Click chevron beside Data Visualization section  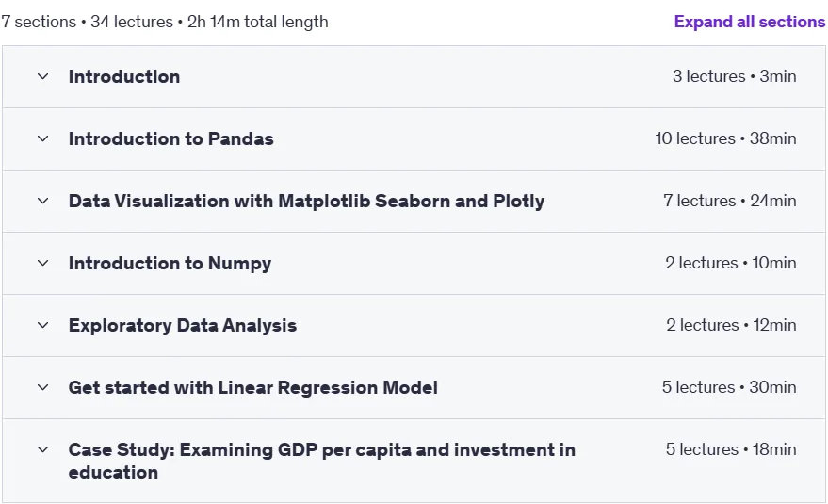pos(42,202)
